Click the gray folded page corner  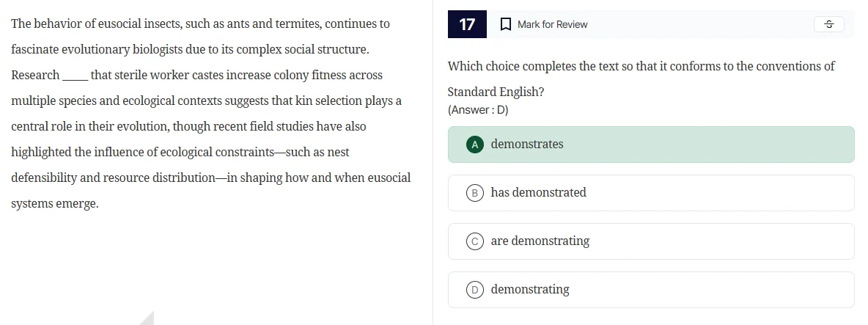click(147, 318)
